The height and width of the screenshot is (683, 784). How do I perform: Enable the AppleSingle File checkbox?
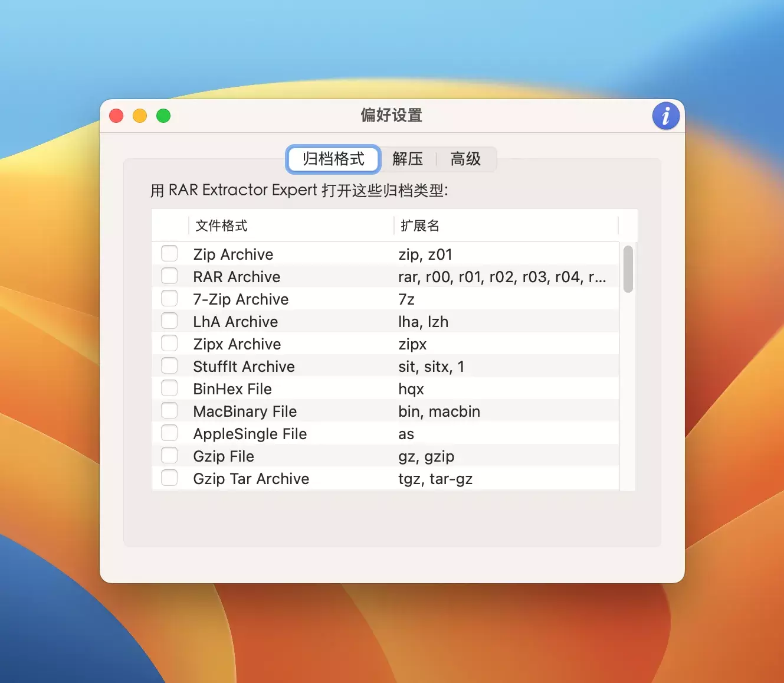click(169, 433)
